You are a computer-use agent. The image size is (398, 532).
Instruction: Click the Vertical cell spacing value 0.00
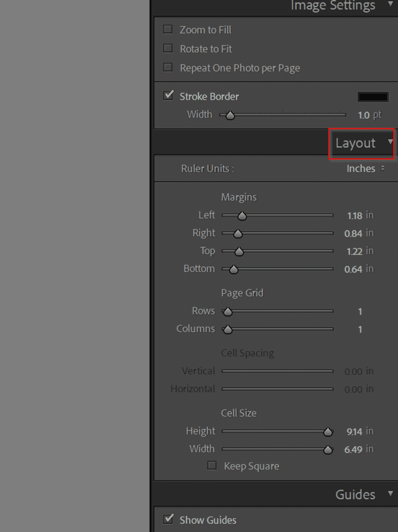click(x=353, y=372)
